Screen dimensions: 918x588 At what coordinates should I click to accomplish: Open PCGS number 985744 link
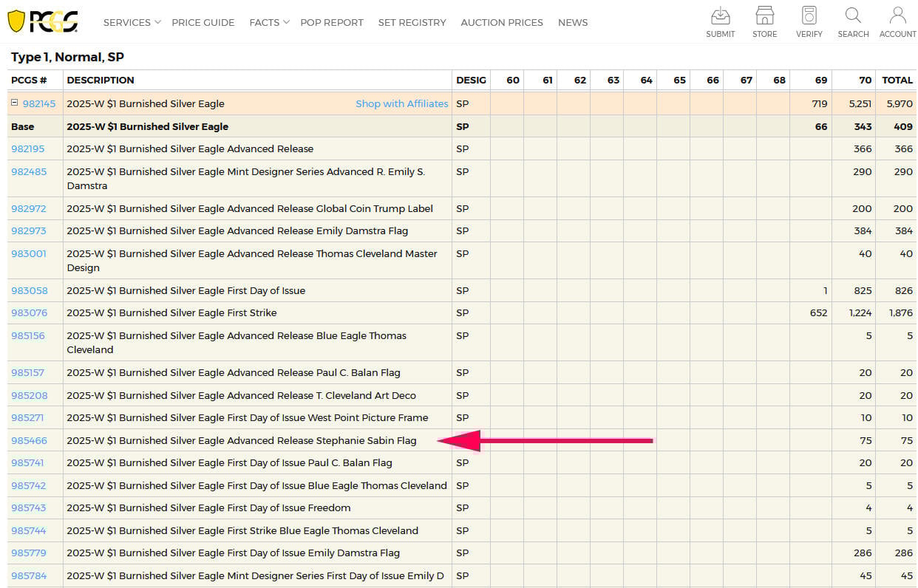point(28,530)
